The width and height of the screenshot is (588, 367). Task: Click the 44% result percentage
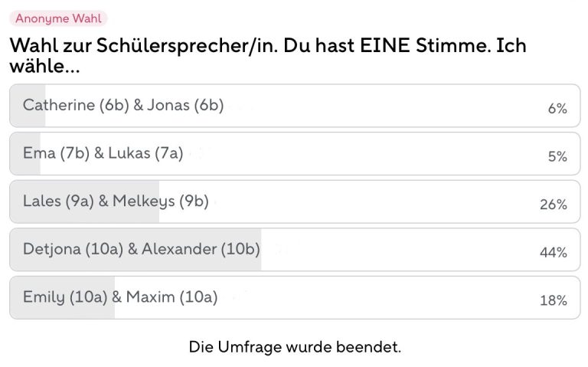coord(553,253)
